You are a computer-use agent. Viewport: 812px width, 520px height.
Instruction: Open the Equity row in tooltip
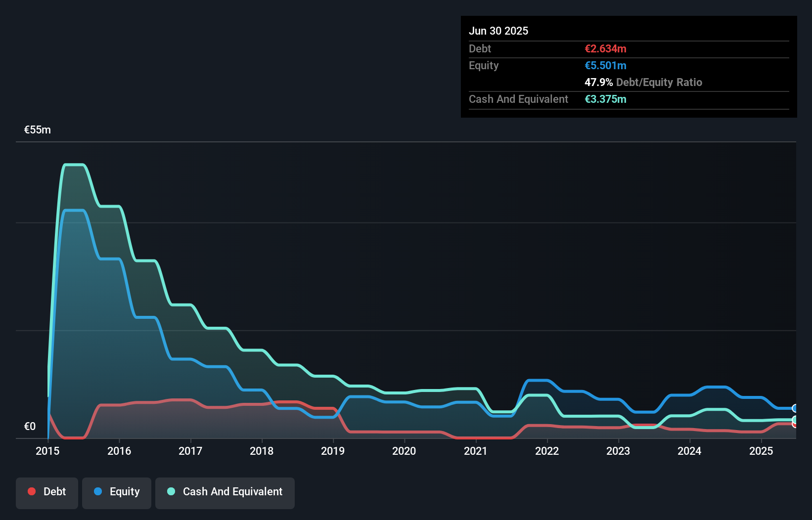point(484,65)
